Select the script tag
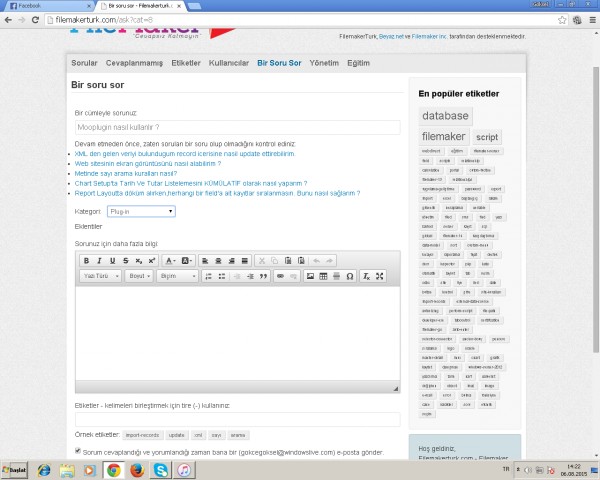Screen dimensions: 600x480 (x=487, y=137)
